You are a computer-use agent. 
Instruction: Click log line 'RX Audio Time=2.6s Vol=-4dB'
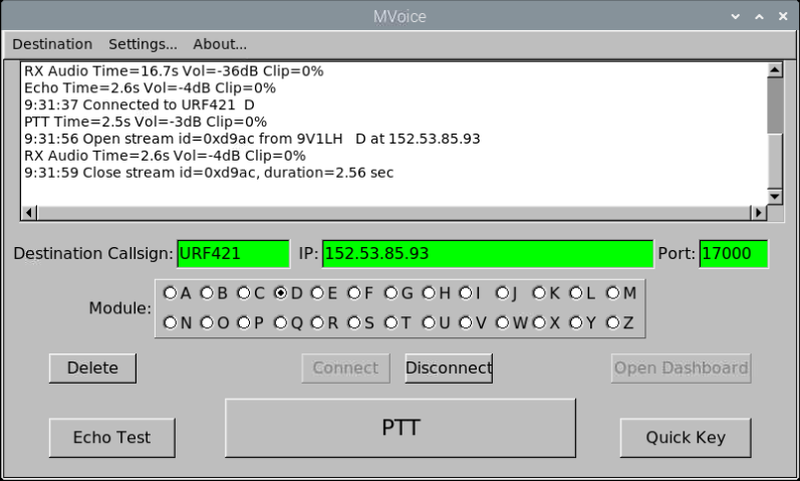[165, 156]
